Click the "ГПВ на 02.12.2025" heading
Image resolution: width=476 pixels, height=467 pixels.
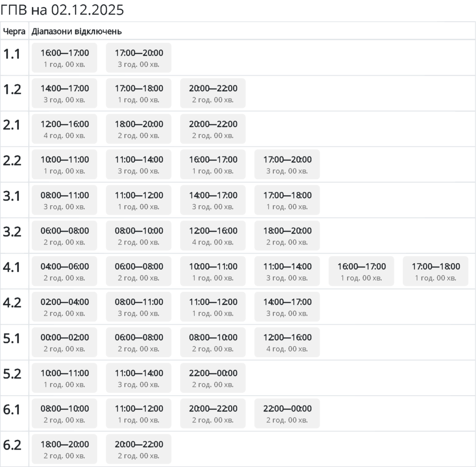62,10
